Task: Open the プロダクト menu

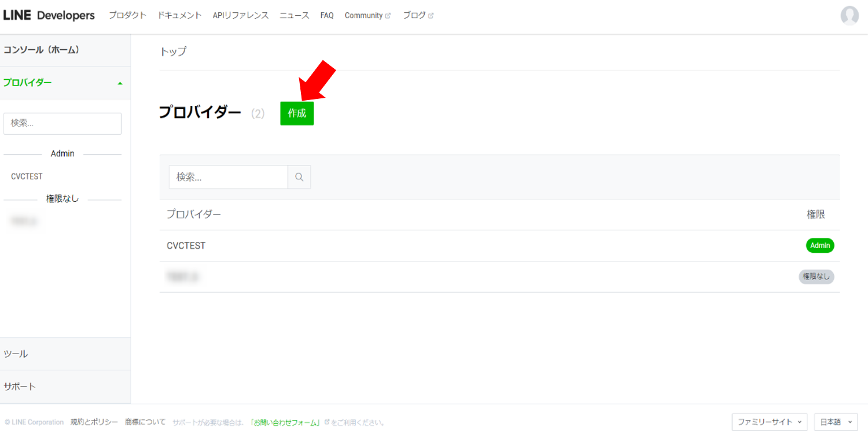Action: [127, 16]
